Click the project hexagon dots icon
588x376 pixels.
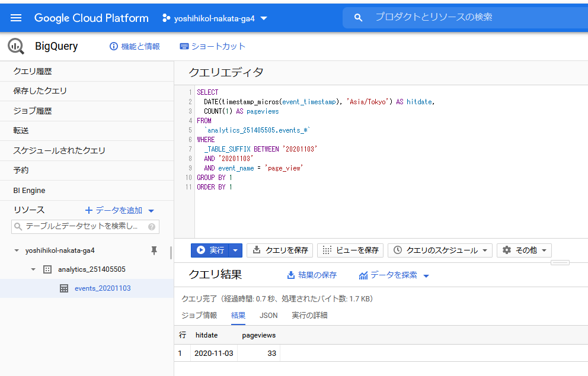[x=166, y=18]
